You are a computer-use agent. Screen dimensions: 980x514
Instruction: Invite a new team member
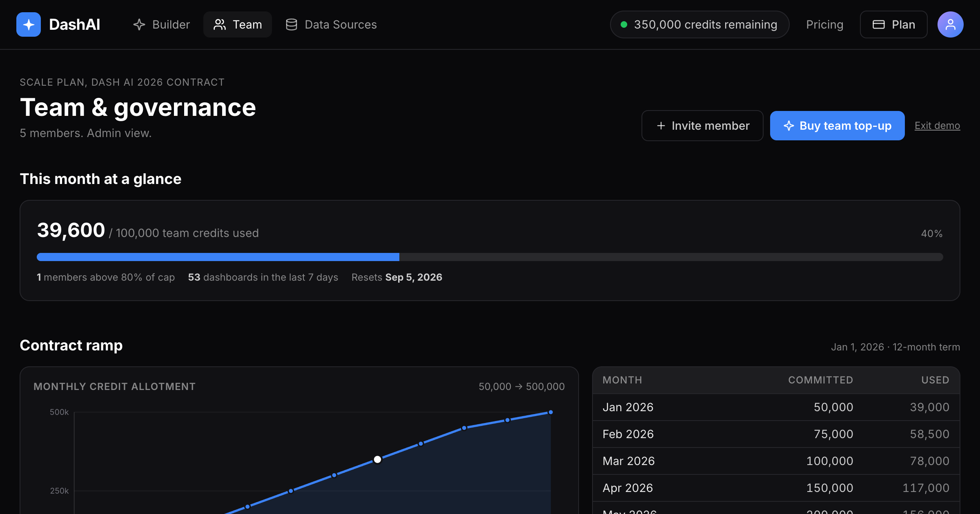tap(702, 126)
